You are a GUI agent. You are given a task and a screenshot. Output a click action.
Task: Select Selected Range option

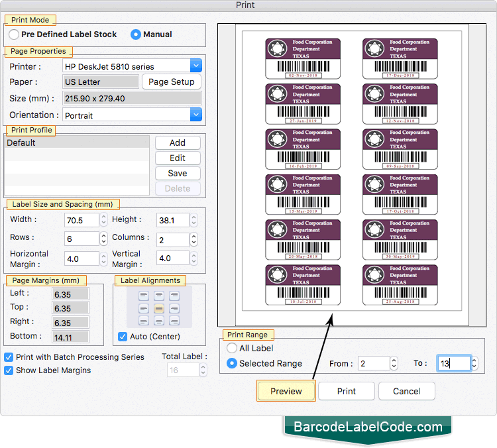pyautogui.click(x=232, y=363)
